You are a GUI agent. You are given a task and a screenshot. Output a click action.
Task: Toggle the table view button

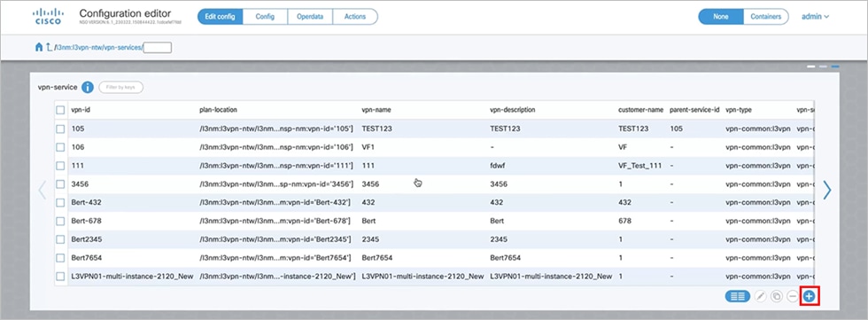pos(737,296)
